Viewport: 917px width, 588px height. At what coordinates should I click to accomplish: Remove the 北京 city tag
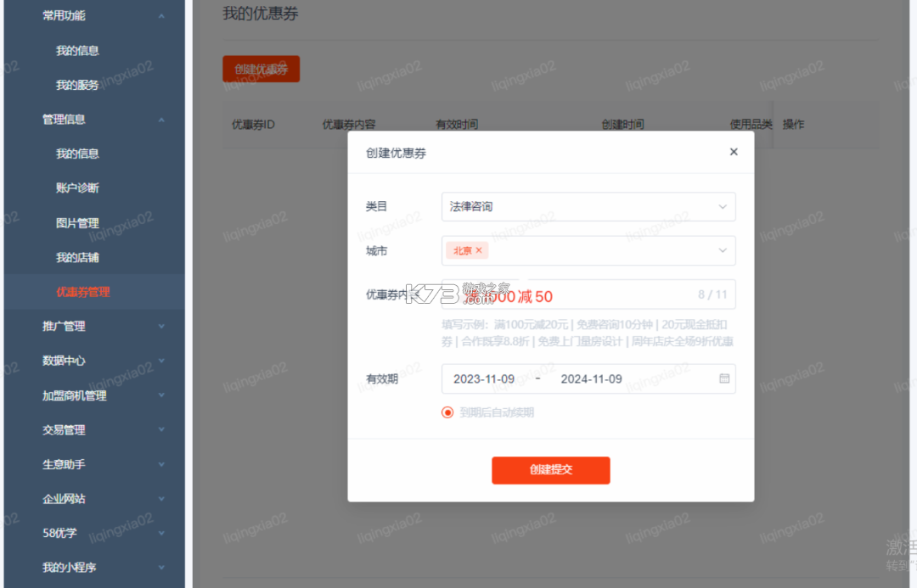tap(479, 250)
